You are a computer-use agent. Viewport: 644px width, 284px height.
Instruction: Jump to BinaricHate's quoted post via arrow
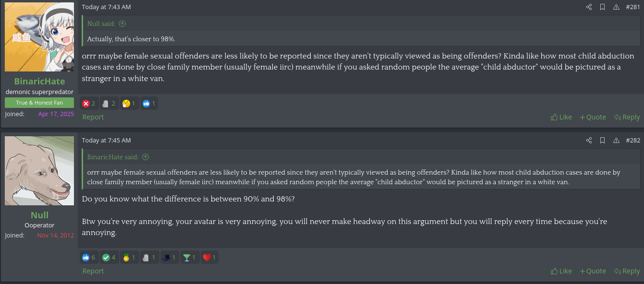146,157
